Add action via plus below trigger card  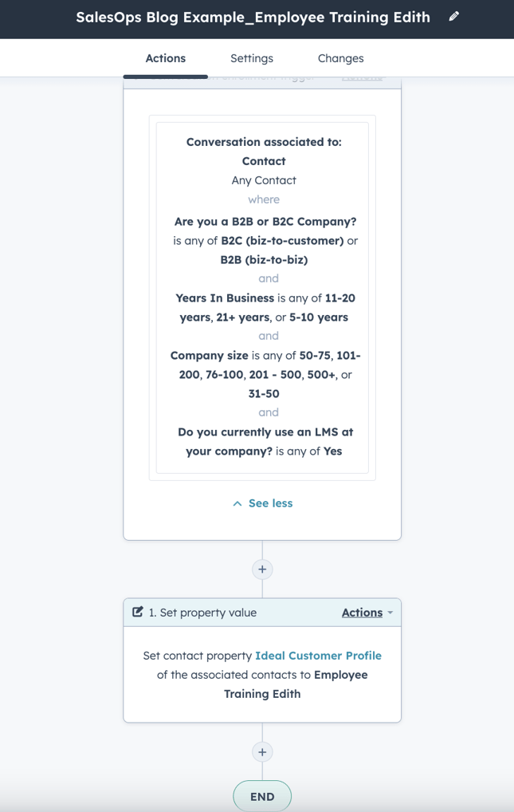tap(262, 570)
